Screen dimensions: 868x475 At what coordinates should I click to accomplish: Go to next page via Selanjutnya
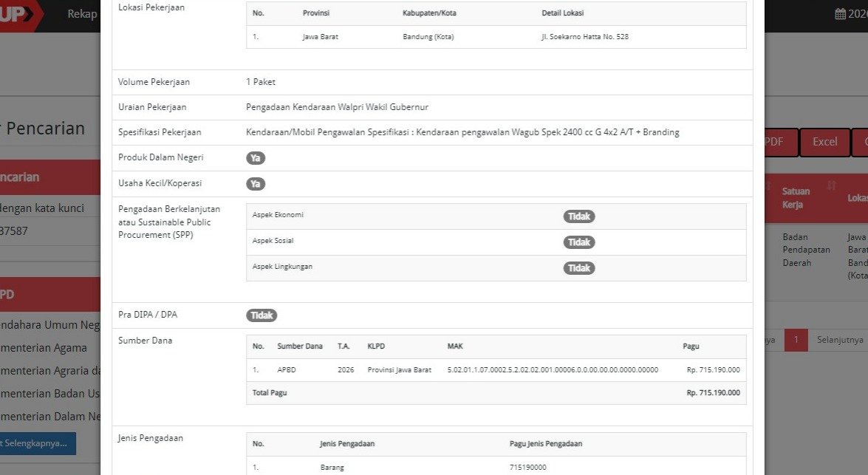pos(838,340)
